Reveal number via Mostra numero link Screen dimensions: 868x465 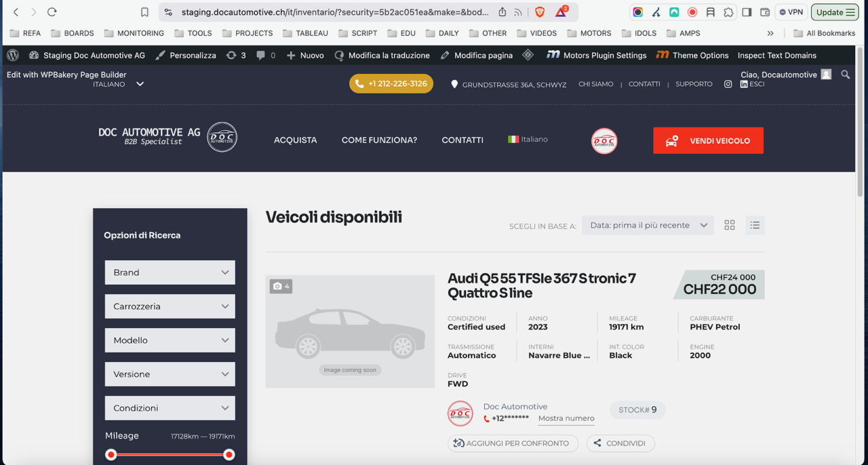tap(566, 418)
